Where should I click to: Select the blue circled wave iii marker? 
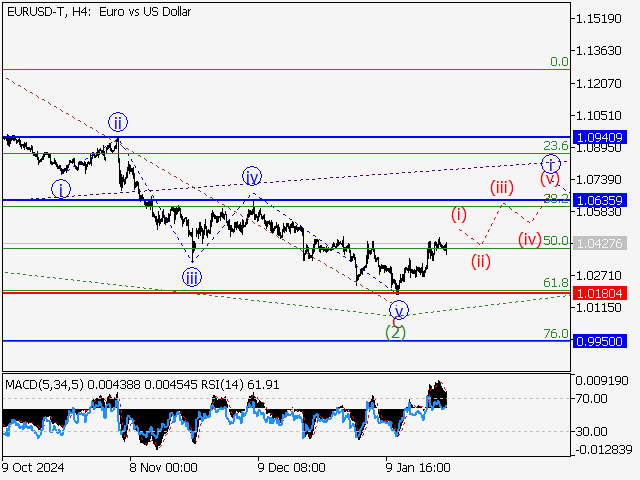(x=191, y=277)
